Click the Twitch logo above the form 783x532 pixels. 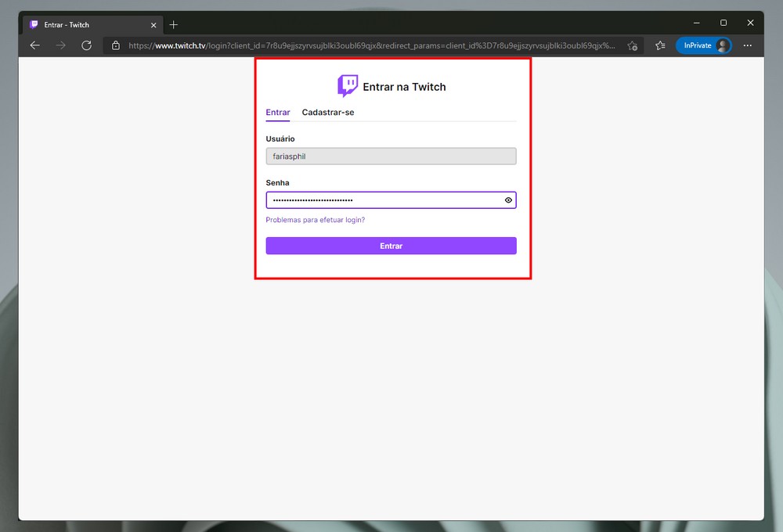point(348,86)
